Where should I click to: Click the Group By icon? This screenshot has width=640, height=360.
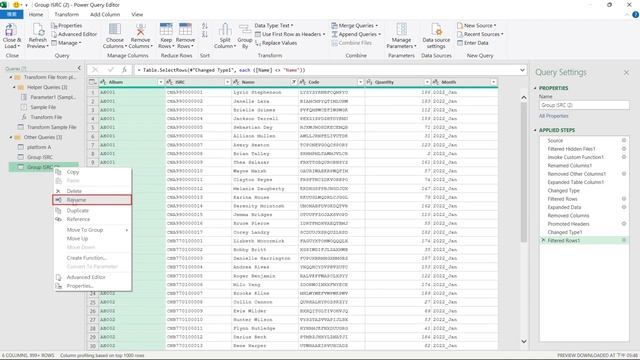click(x=244, y=29)
